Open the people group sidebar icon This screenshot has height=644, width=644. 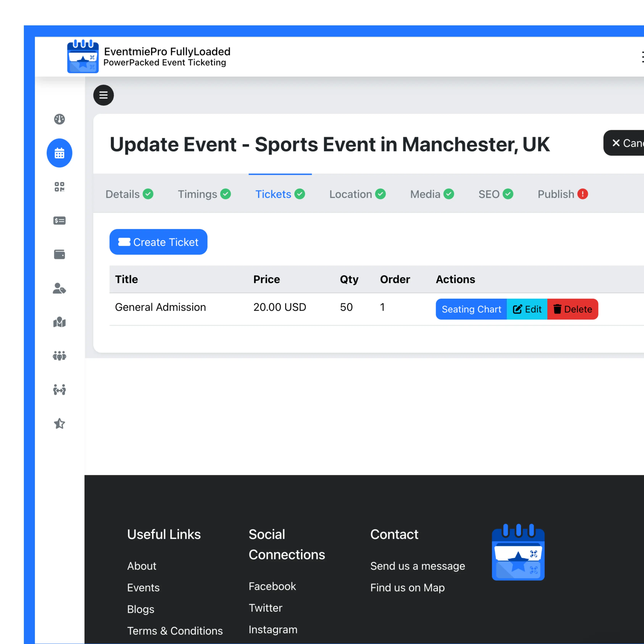coord(59,356)
